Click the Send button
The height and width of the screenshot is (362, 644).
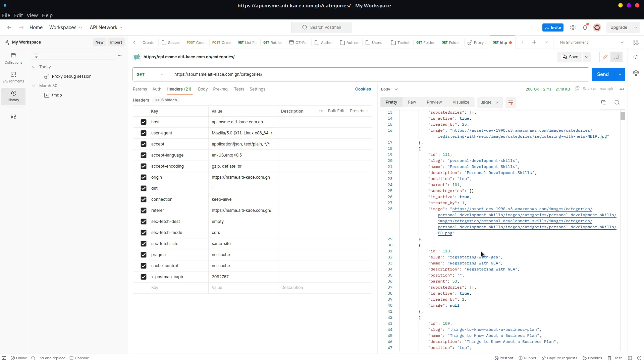coord(602,74)
